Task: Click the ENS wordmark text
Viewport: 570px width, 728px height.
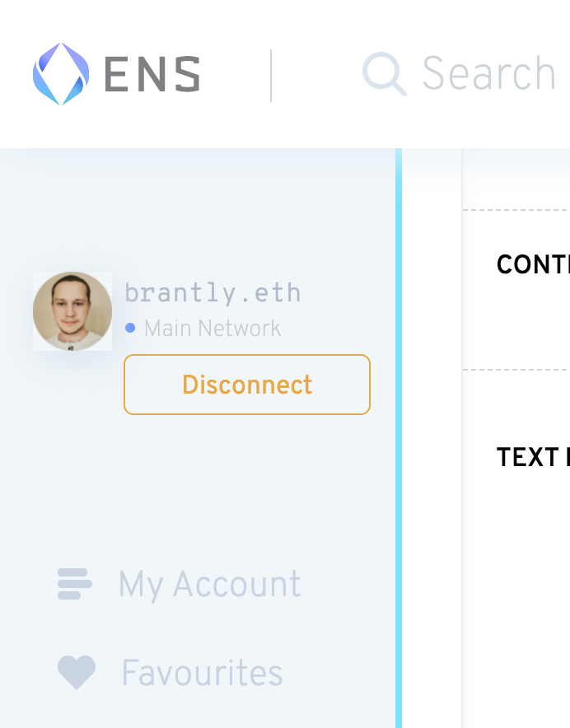Action: (x=152, y=74)
